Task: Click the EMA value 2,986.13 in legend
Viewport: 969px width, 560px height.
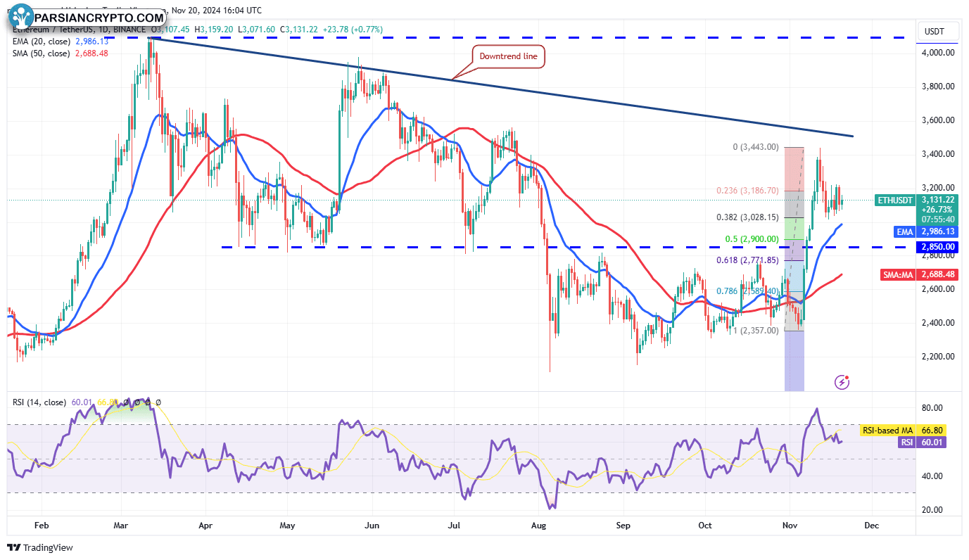Action: coord(93,42)
